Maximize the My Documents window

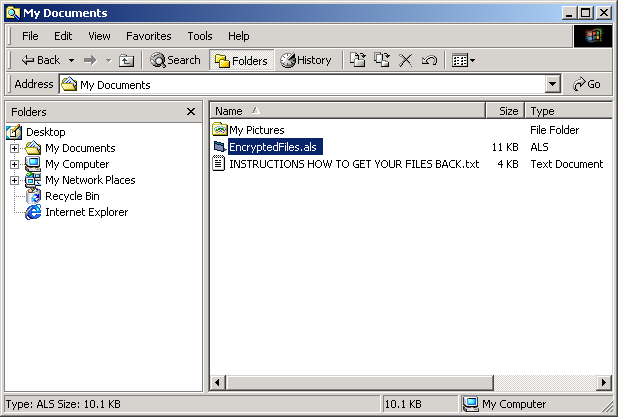point(586,13)
